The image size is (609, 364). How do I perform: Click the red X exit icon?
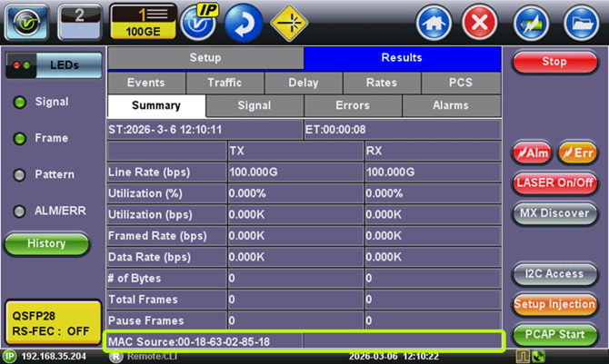click(478, 20)
